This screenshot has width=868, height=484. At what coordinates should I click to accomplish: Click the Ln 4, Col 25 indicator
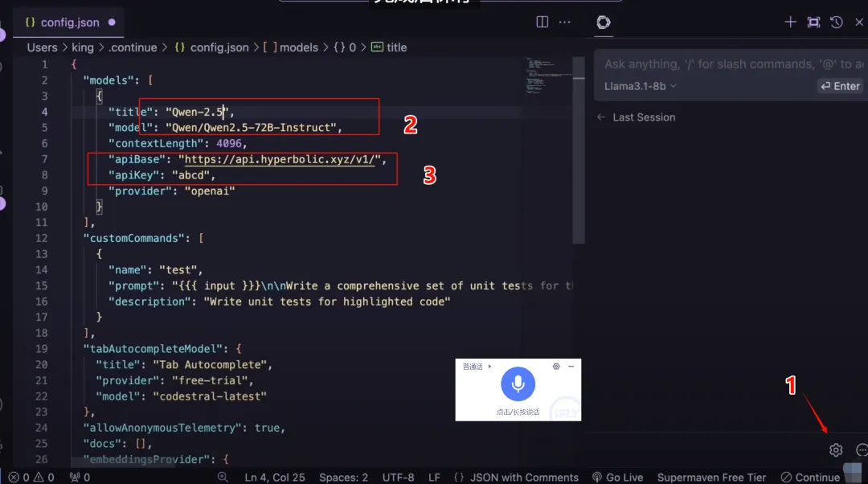[x=275, y=477]
